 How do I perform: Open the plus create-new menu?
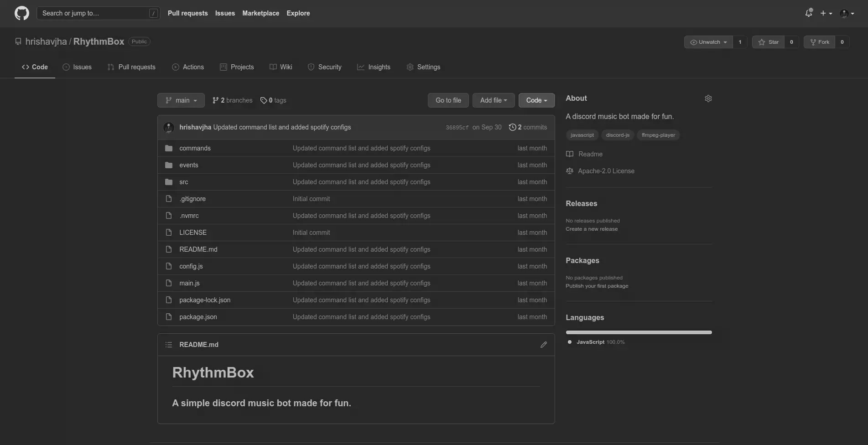point(826,13)
